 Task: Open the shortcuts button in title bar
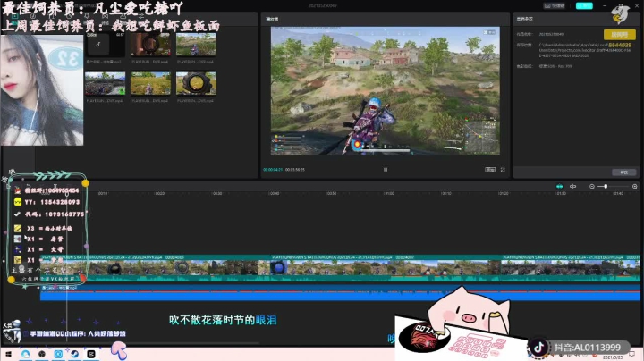[x=555, y=5]
